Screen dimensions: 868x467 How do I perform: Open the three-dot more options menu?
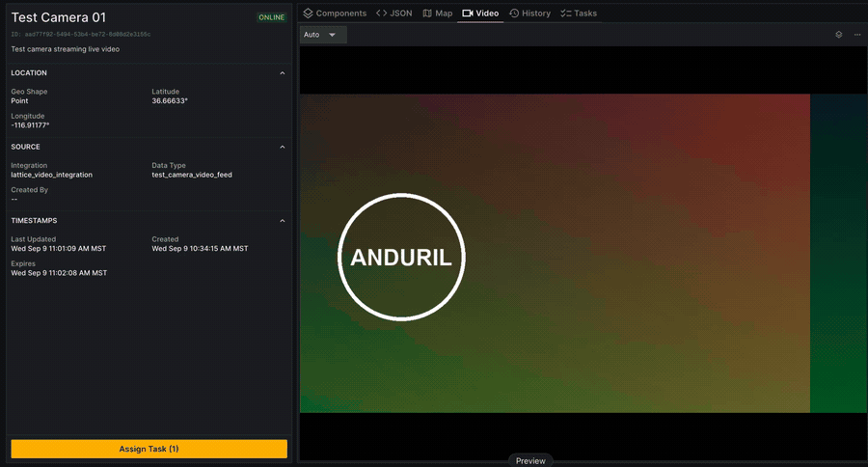click(x=857, y=35)
